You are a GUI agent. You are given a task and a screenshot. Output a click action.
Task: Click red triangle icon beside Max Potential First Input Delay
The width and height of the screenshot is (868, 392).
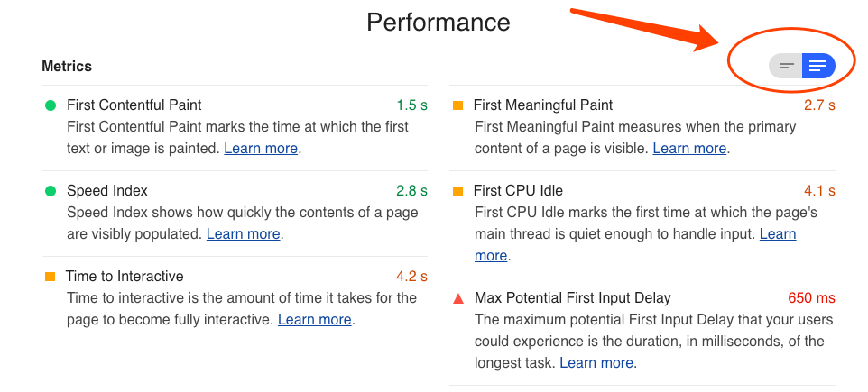click(458, 298)
